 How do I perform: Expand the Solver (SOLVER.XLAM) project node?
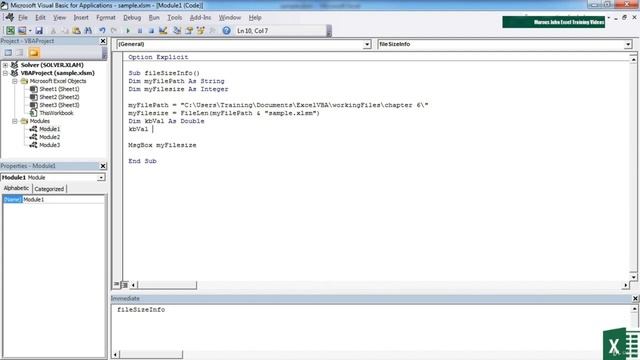(5, 65)
